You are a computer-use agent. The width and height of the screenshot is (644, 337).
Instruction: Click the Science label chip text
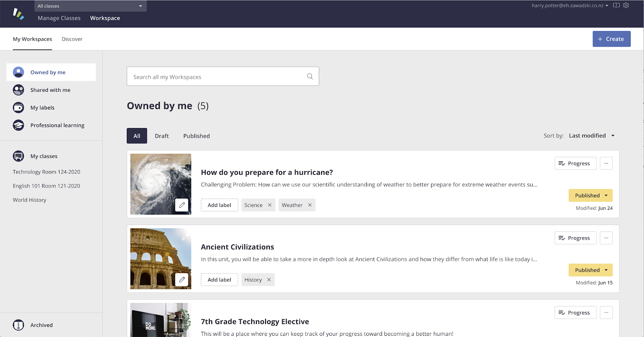click(x=253, y=205)
